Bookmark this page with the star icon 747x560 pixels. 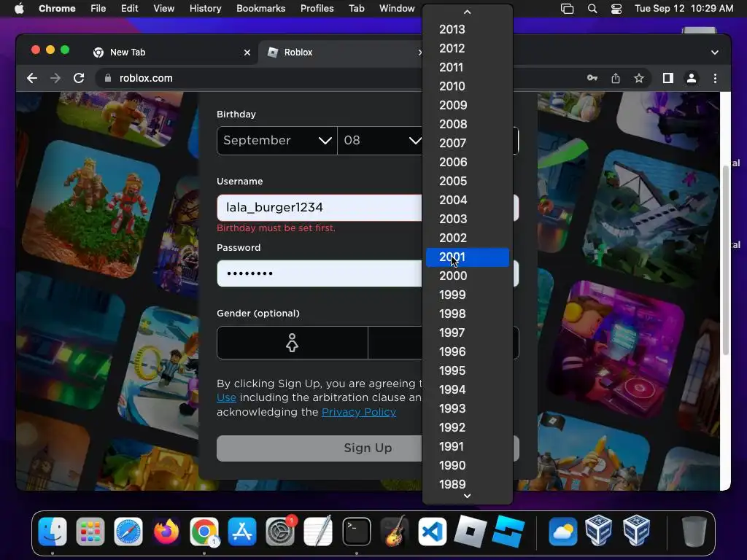639,78
